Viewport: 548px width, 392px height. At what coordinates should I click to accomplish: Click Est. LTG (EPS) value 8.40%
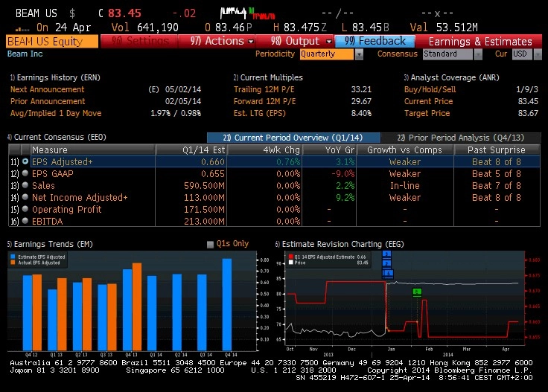click(x=361, y=113)
